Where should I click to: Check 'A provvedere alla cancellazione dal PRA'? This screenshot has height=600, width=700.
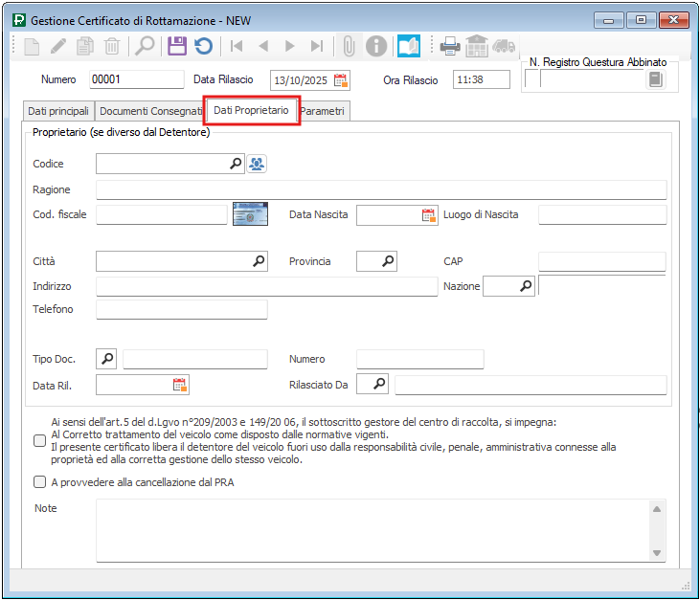(39, 482)
